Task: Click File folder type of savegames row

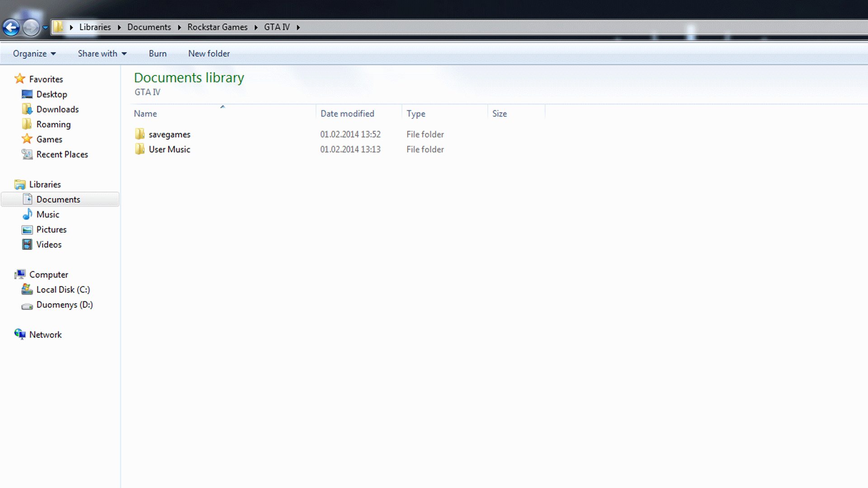Action: click(425, 134)
